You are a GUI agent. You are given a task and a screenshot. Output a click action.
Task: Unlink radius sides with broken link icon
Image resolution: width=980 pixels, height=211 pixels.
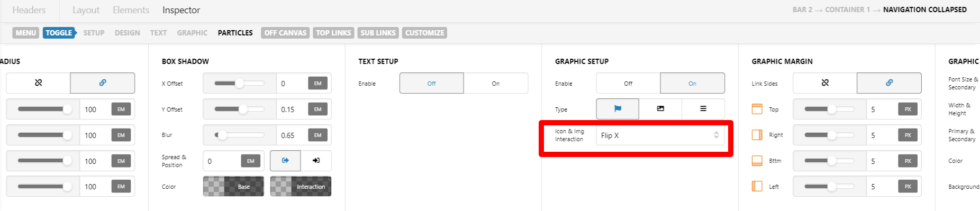(38, 83)
